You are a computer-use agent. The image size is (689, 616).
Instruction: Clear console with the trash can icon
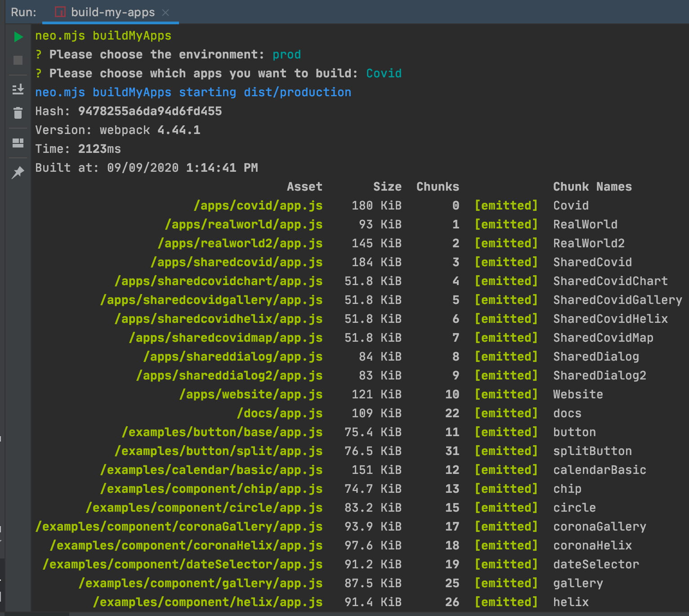(18, 113)
